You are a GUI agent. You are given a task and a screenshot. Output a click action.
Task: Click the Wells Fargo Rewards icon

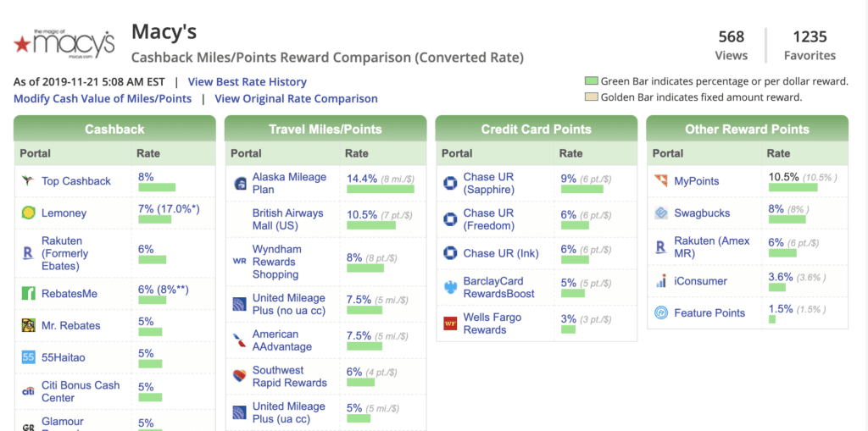[450, 323]
